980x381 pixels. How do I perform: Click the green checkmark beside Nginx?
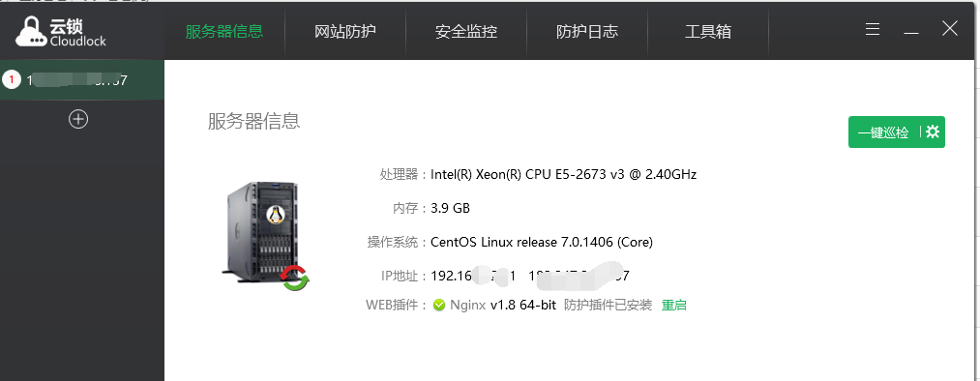(x=439, y=306)
